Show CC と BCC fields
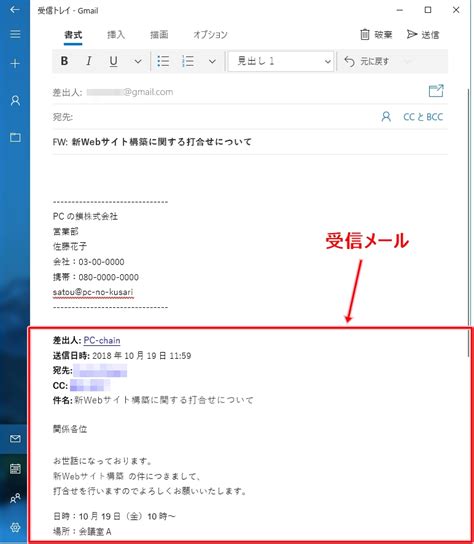Viewport: 474px width, 544px height. click(423, 117)
